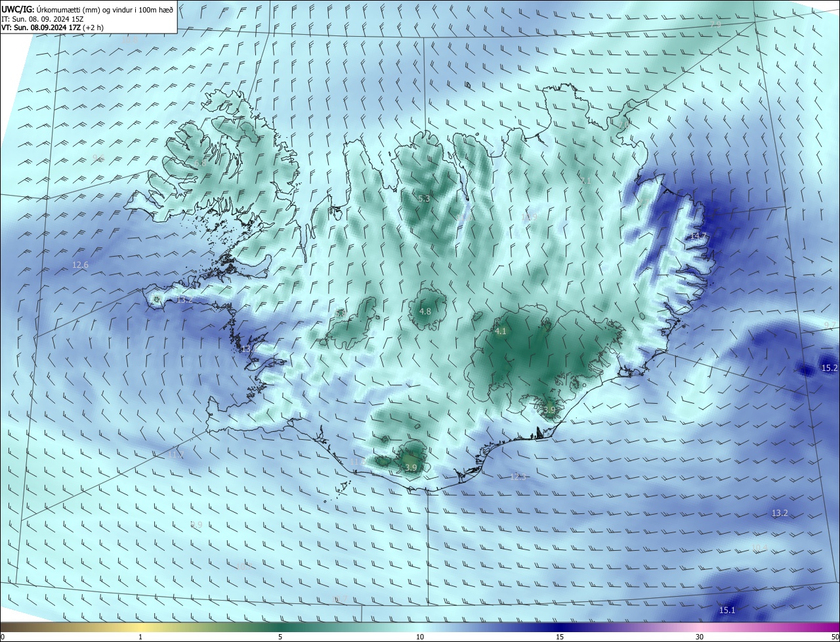840x642 pixels.
Task: Click the 5.3 value label in north Iceland
Action: tap(424, 198)
